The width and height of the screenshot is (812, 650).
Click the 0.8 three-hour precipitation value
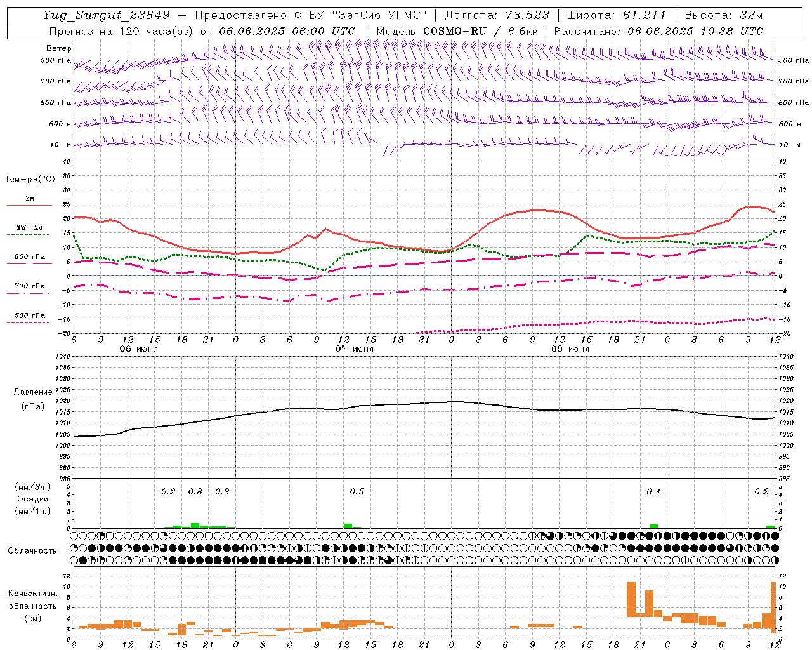point(195,492)
